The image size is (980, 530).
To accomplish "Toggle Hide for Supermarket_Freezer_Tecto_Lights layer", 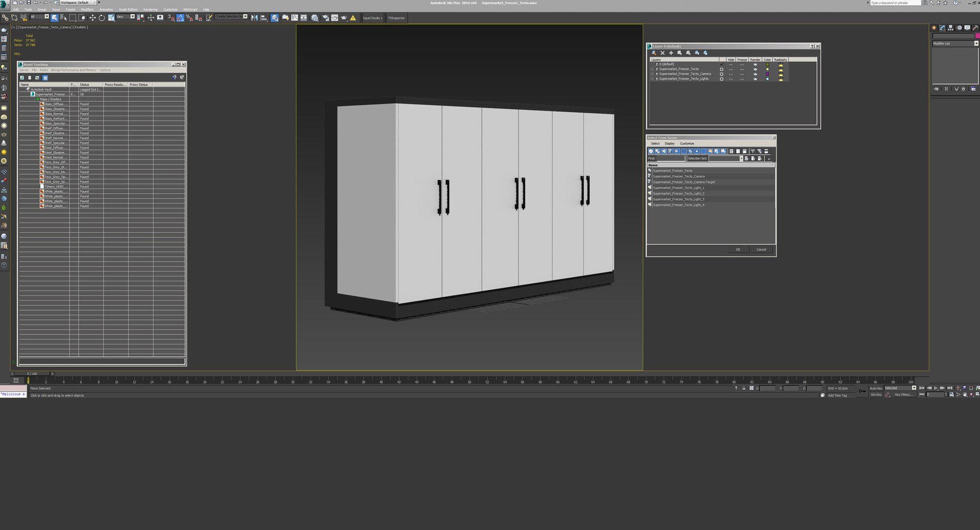I will (x=731, y=79).
